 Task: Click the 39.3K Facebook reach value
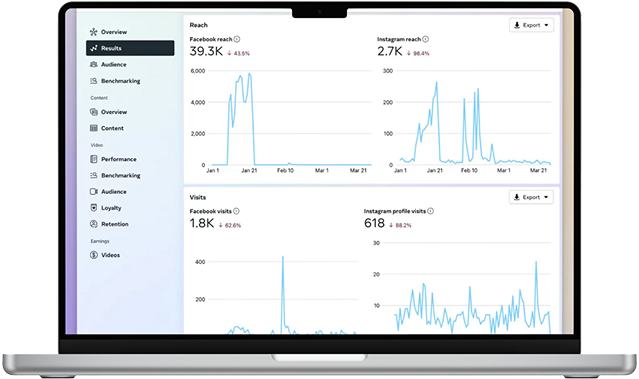pos(206,51)
